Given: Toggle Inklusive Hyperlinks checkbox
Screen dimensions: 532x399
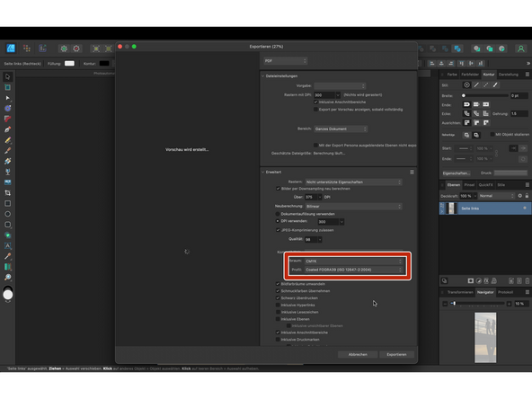Looking at the screenshot, I should click(x=278, y=305).
